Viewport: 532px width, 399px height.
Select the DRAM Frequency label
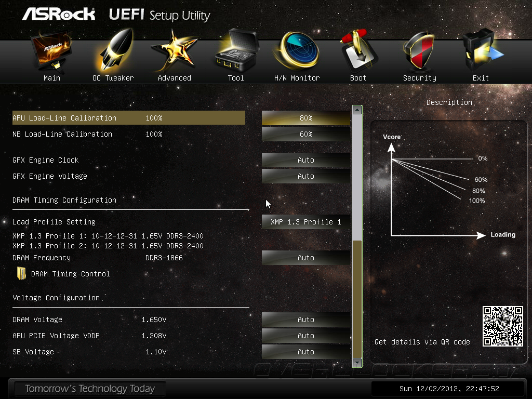pos(42,258)
